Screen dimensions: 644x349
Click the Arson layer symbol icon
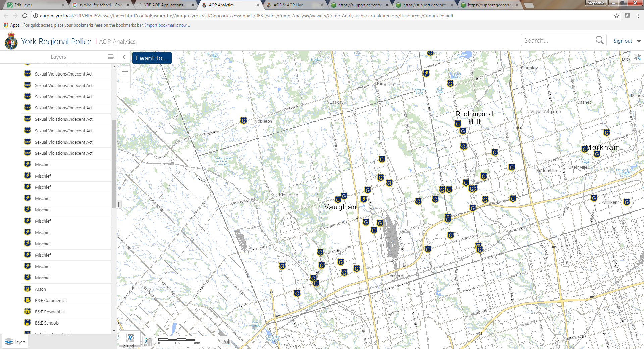(x=28, y=289)
